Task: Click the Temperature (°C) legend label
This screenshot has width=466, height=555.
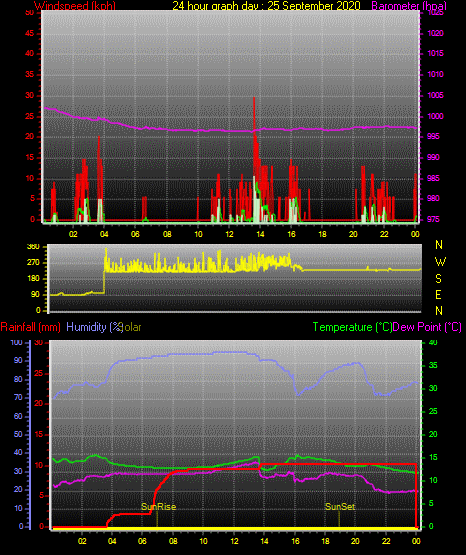Action: 352,327
